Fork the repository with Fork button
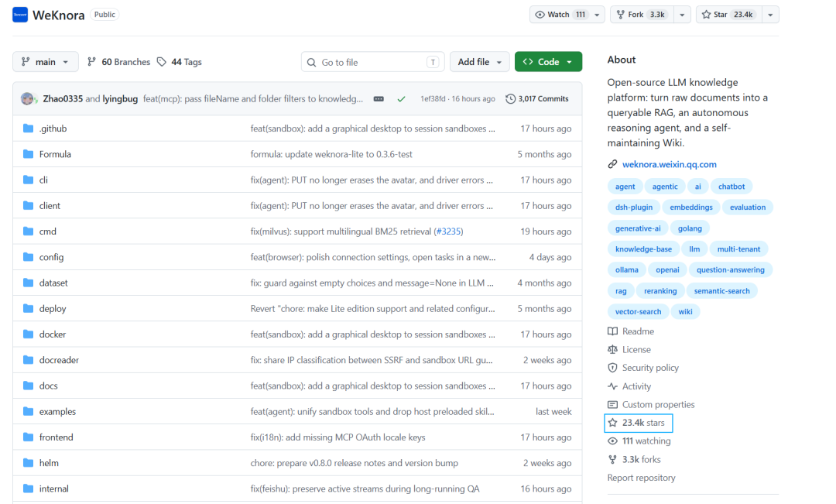The width and height of the screenshot is (836, 504). [642, 15]
